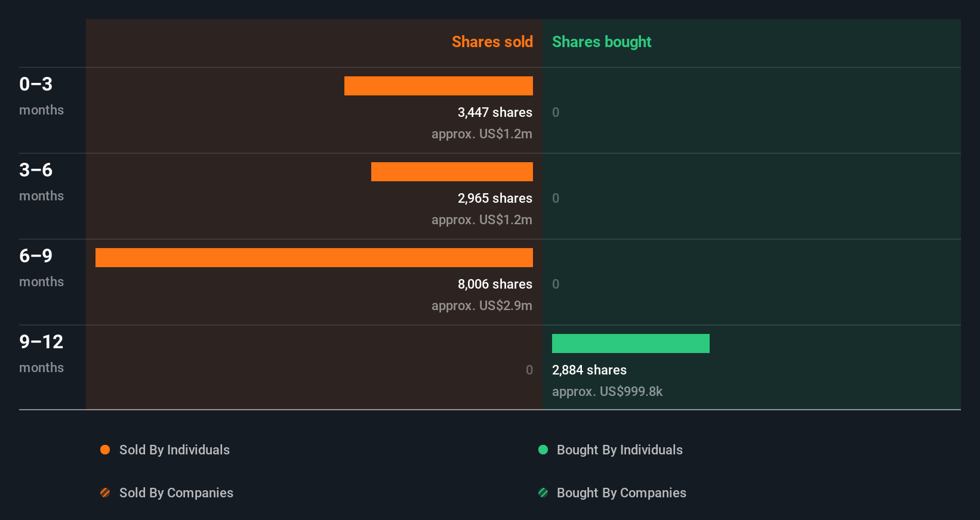Click the zero bought value in 6–9 months row
Image resolution: width=980 pixels, height=520 pixels.
556,284
